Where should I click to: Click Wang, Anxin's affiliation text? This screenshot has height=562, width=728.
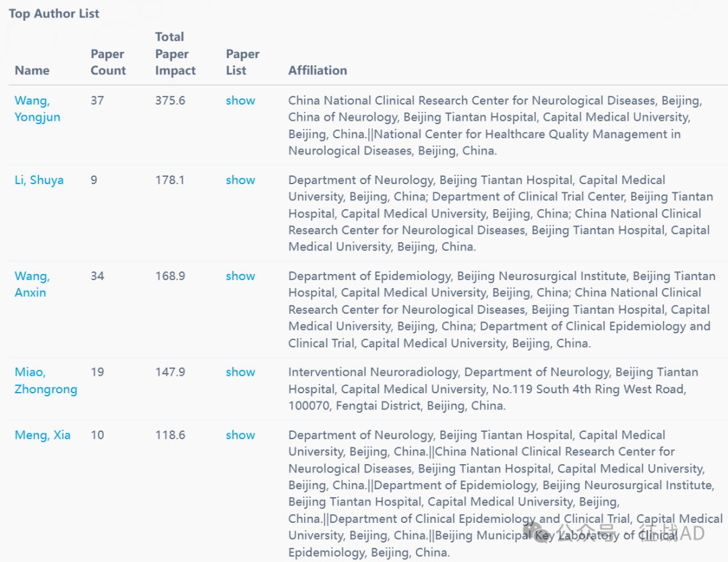point(502,310)
